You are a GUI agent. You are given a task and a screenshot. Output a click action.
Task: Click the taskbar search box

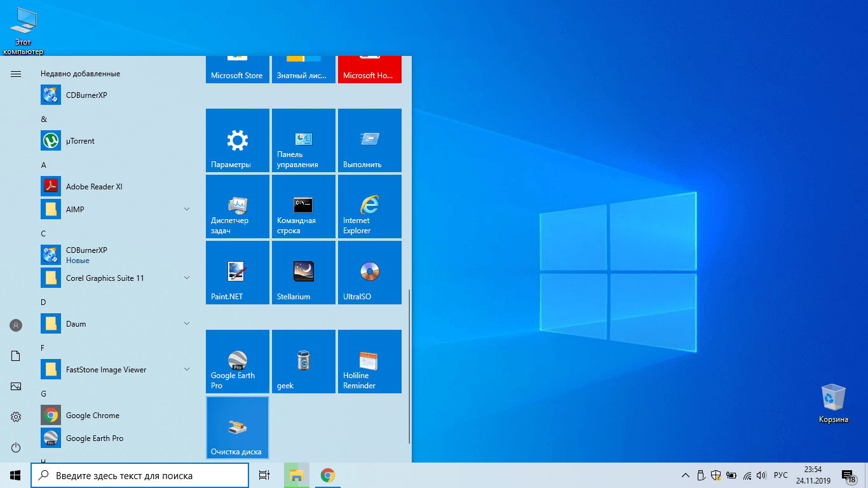[x=140, y=475]
